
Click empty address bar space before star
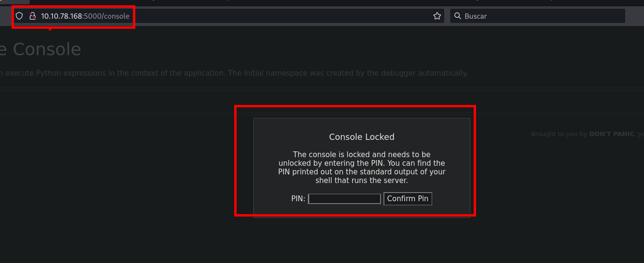pyautogui.click(x=288, y=16)
